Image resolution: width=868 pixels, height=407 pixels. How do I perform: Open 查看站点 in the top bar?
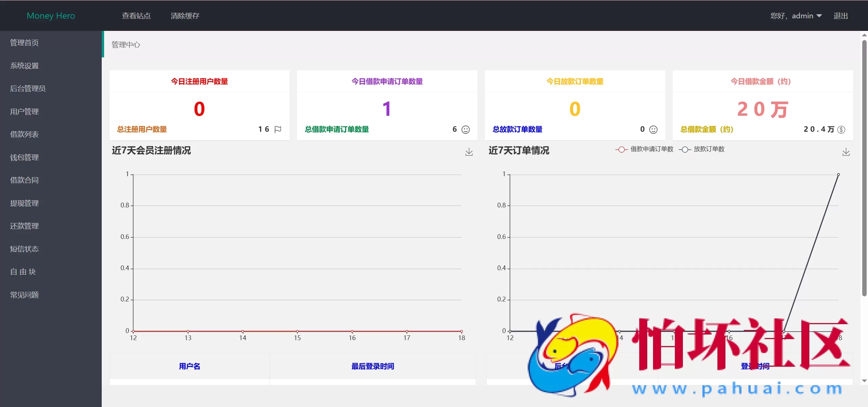(x=136, y=16)
